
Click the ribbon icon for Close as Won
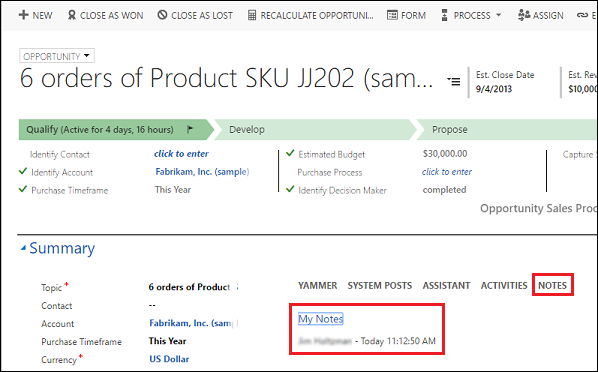[x=72, y=15]
